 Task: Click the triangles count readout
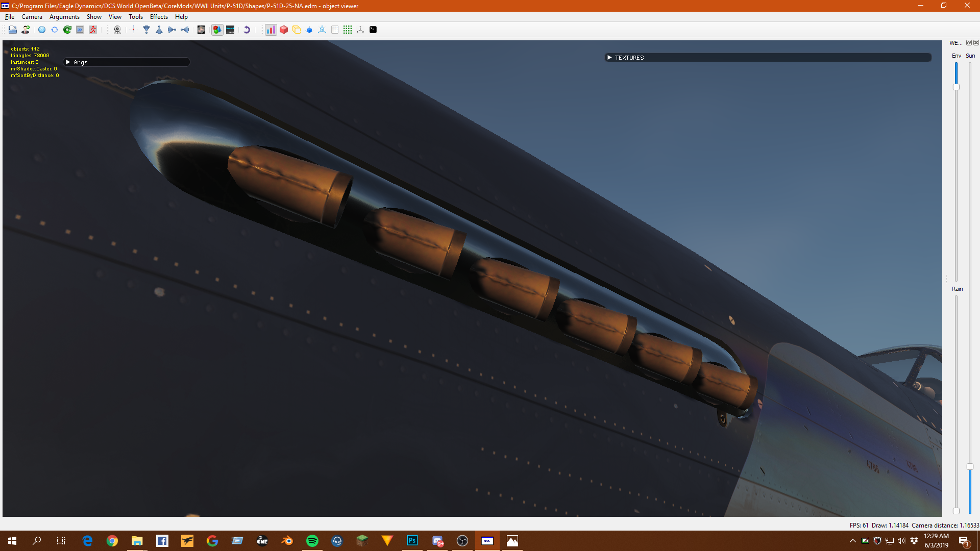coord(30,56)
